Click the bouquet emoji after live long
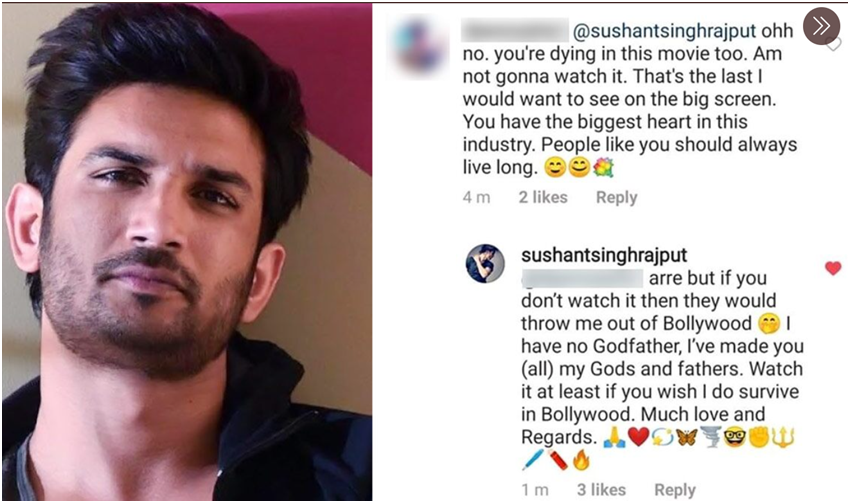 pyautogui.click(x=603, y=168)
